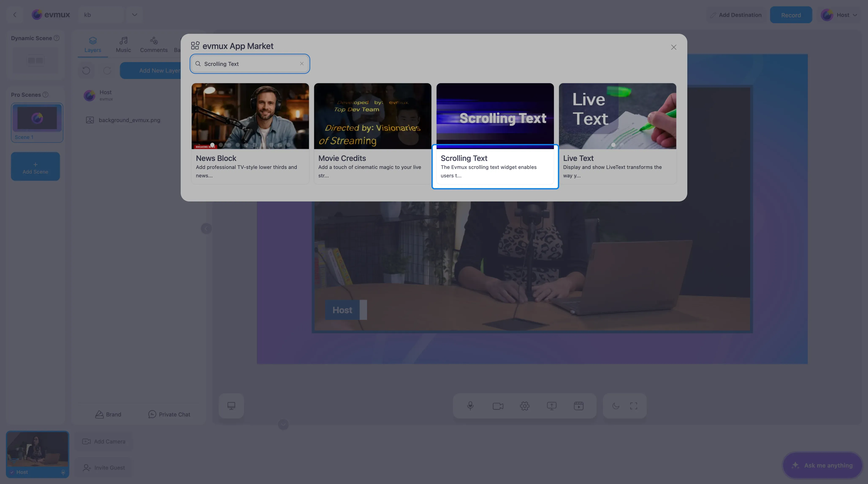Click Add Camera

(x=104, y=442)
